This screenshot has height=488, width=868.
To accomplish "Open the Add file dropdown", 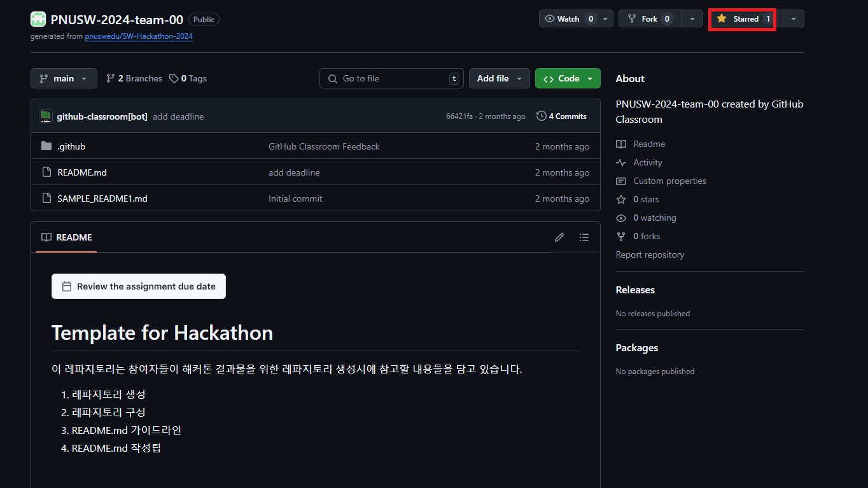I will tap(500, 78).
